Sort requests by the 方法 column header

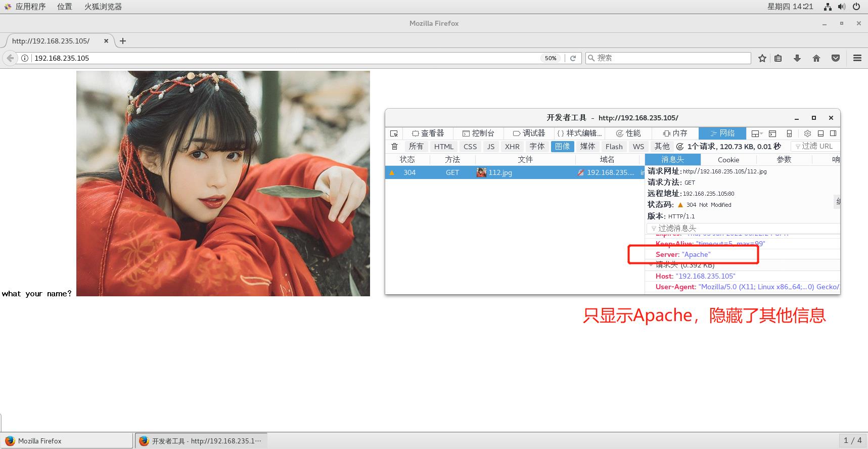tap(452, 159)
